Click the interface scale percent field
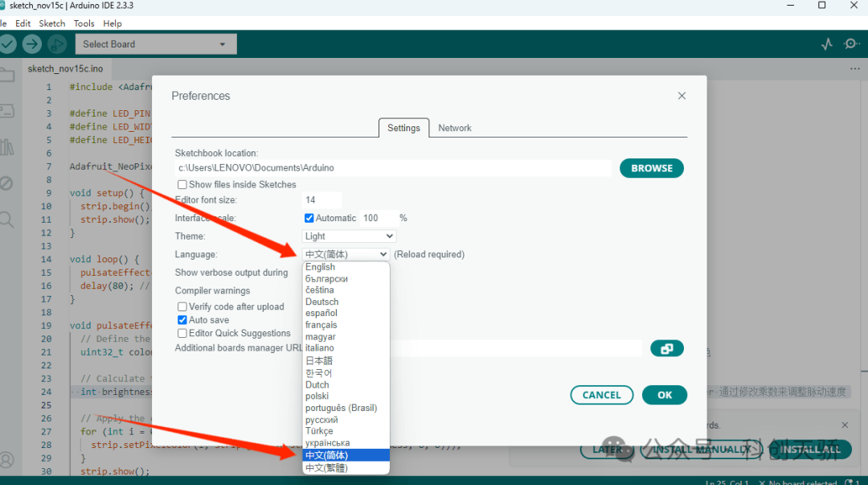 379,218
